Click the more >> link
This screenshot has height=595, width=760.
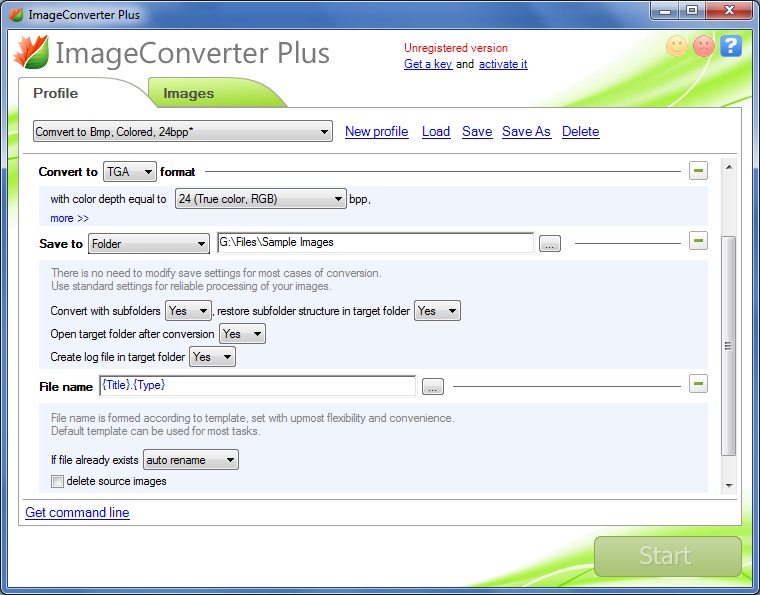[69, 219]
